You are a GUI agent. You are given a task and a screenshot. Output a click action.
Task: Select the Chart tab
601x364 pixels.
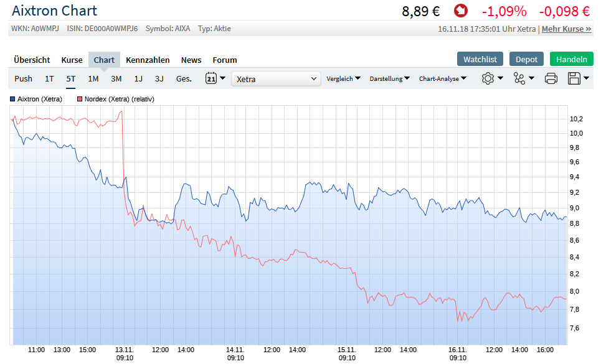[104, 60]
